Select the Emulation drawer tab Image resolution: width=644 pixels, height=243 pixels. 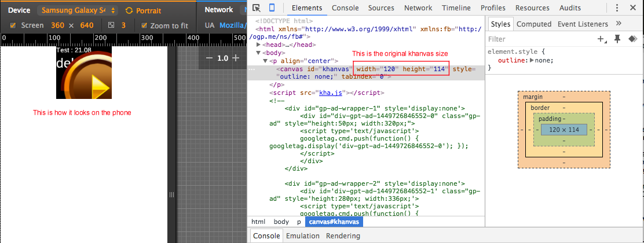(x=303, y=235)
